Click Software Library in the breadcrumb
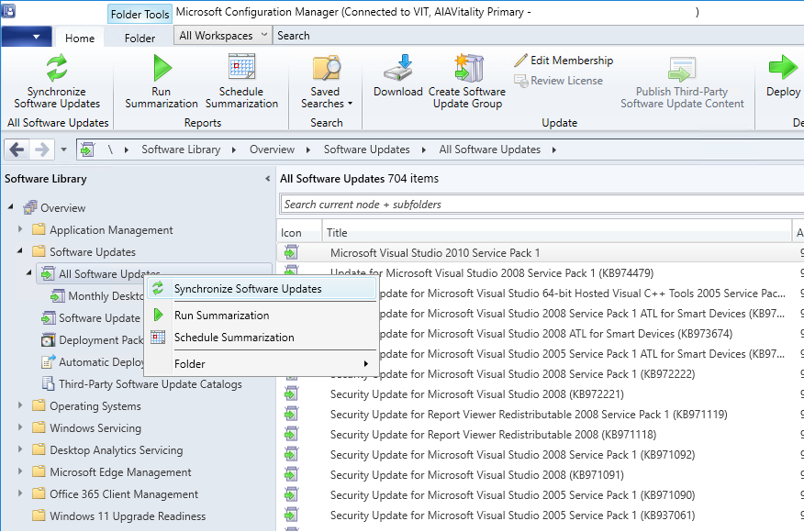Viewport: 804px width, 532px height. click(181, 150)
